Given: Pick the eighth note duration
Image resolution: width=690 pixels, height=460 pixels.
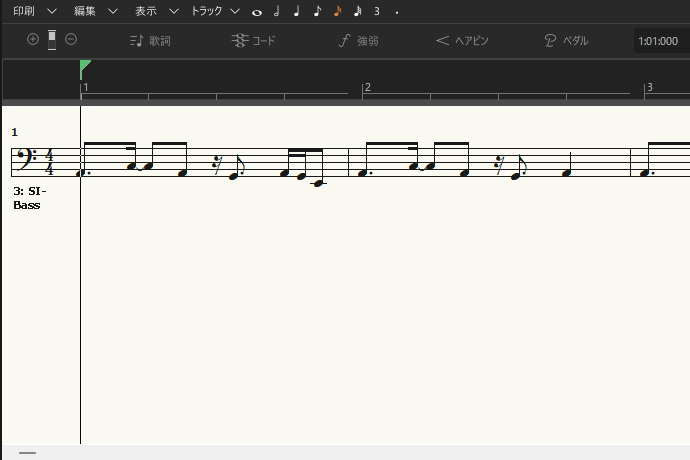Looking at the screenshot, I should (x=317, y=11).
